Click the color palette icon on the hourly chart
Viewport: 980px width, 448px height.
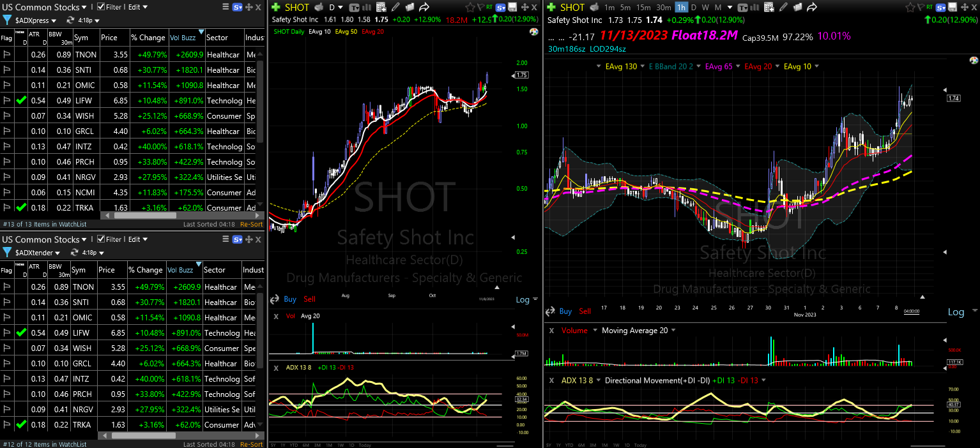(974, 60)
